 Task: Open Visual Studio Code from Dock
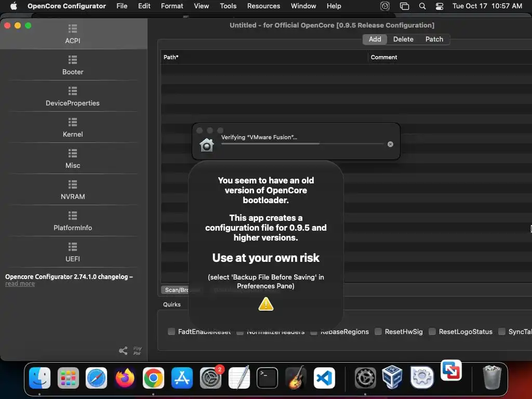coord(324,378)
